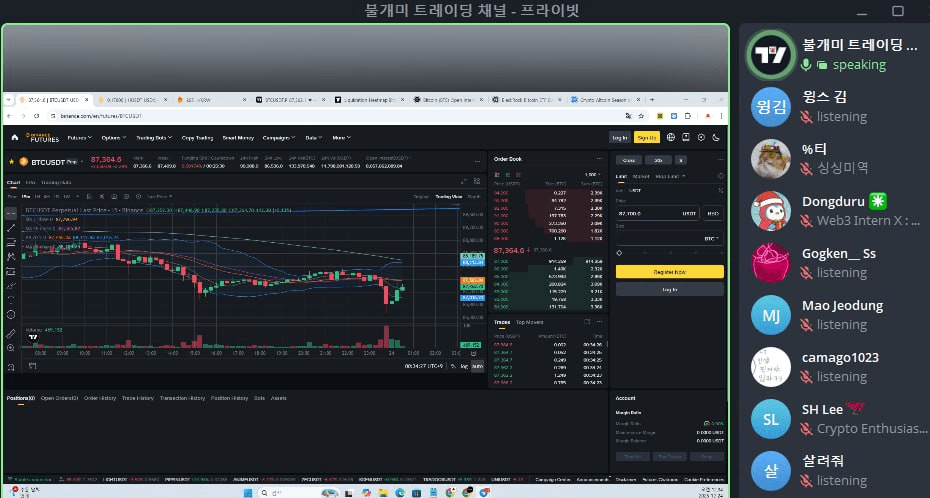Image resolution: width=930 pixels, height=498 pixels.
Task: Select the ruler measure tool in chart sidebar
Action: [x=11, y=333]
